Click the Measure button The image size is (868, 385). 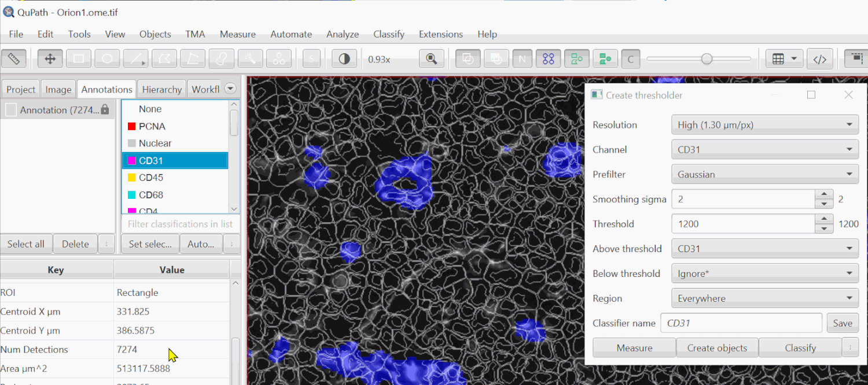point(634,348)
